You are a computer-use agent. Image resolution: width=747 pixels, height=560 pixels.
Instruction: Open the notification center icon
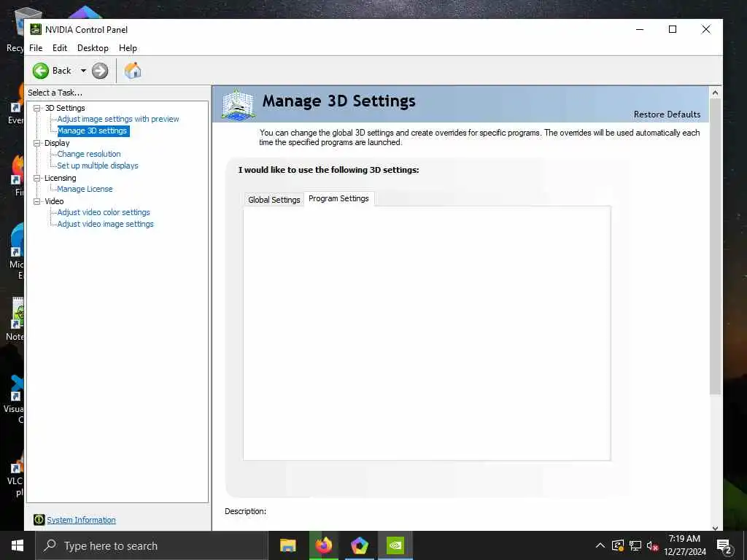(x=724, y=545)
